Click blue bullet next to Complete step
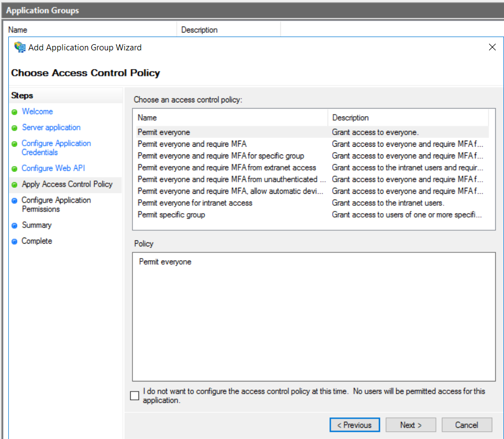504x439 pixels. (14, 241)
